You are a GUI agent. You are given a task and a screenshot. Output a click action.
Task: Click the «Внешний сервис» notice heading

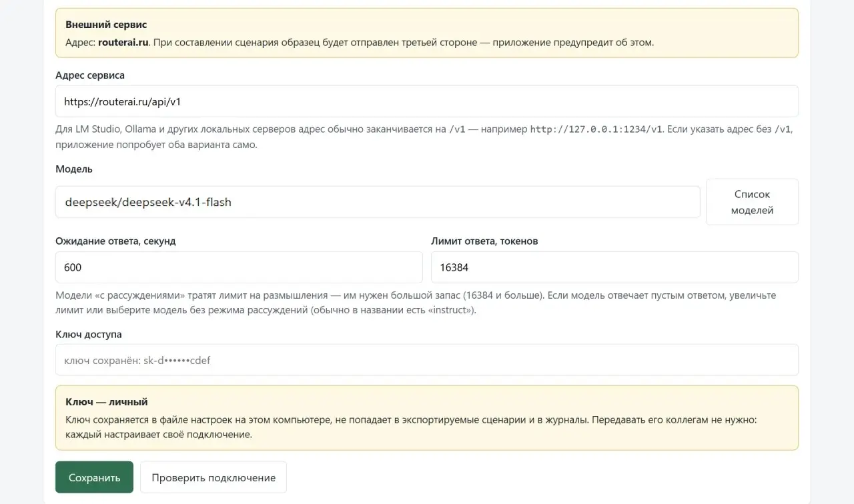106,25
